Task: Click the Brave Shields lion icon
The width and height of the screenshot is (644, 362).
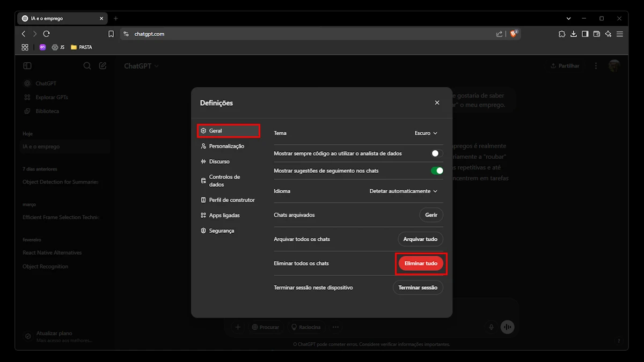Action: coord(514,34)
